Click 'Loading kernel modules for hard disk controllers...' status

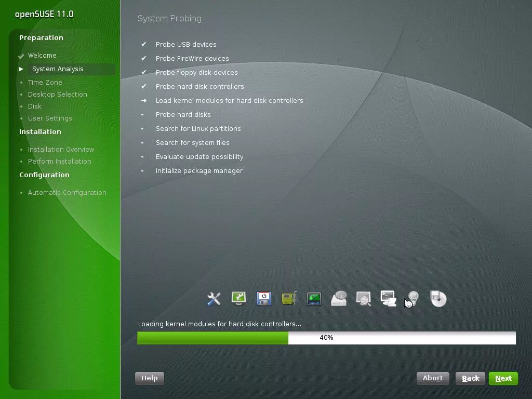click(x=220, y=324)
